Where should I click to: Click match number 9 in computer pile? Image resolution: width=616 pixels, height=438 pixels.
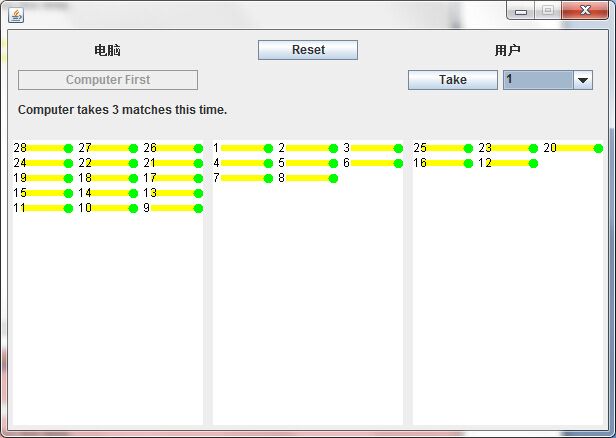point(173,208)
